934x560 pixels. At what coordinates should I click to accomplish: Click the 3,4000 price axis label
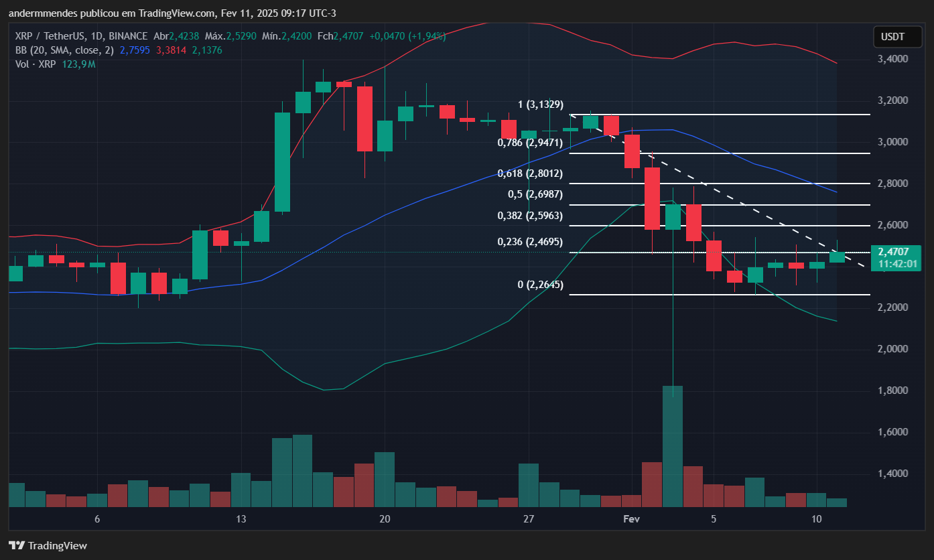(894, 60)
